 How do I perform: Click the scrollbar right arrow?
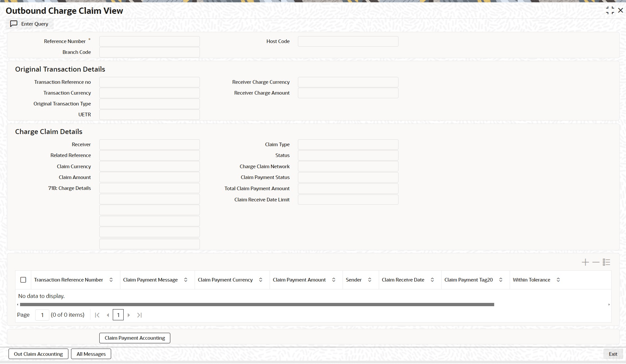[x=609, y=305]
